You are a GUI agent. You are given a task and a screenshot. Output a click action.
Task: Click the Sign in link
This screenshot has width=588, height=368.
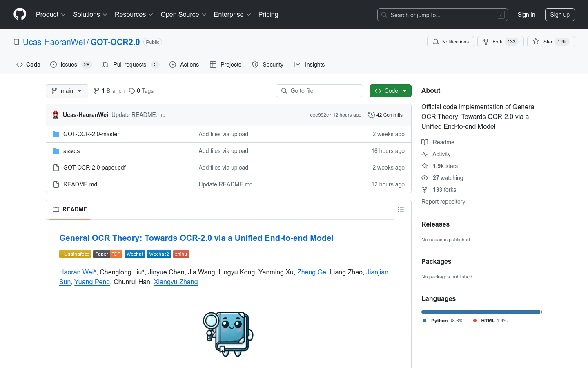[526, 15]
